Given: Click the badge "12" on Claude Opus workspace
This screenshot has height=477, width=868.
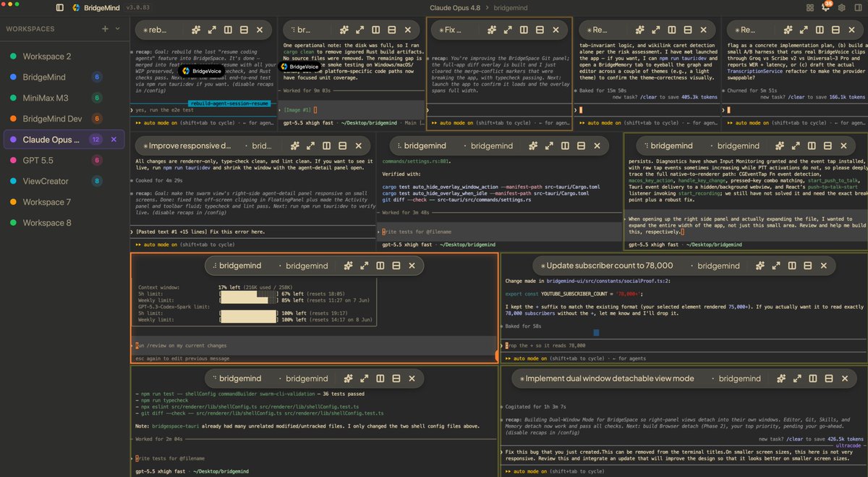Looking at the screenshot, I should pos(97,139).
